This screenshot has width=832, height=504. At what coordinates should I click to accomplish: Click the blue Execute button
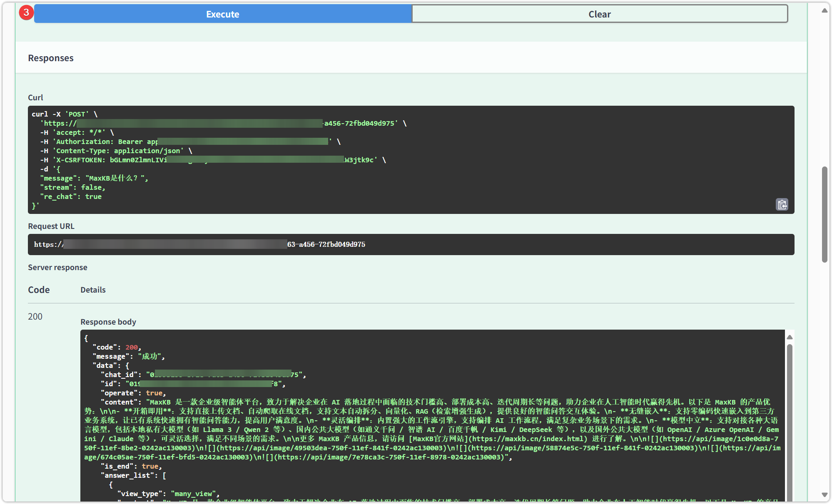click(x=223, y=14)
